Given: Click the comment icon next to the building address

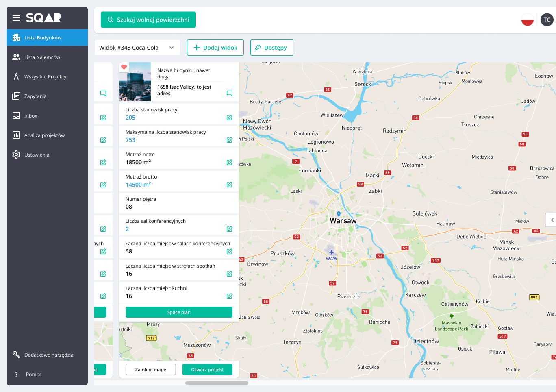Looking at the screenshot, I should (x=230, y=94).
